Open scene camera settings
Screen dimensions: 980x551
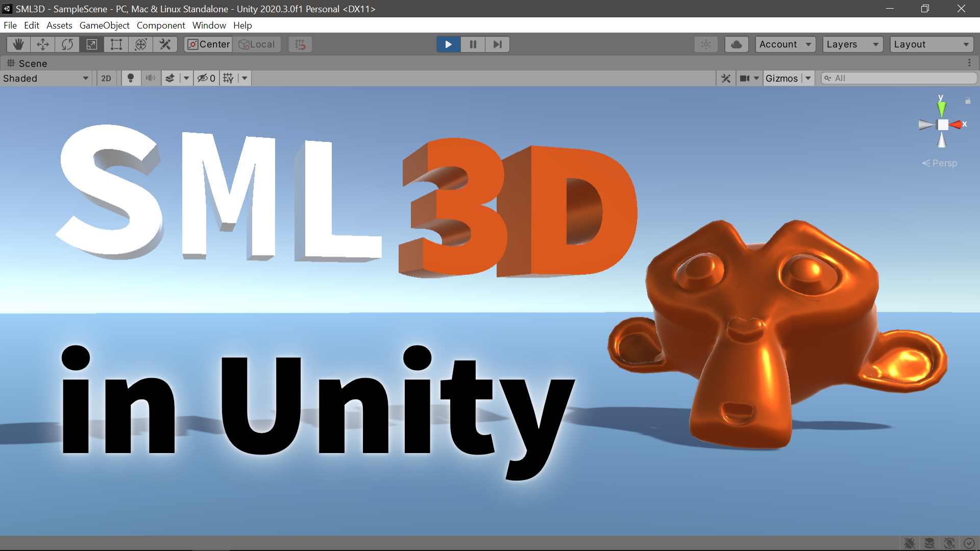[745, 78]
